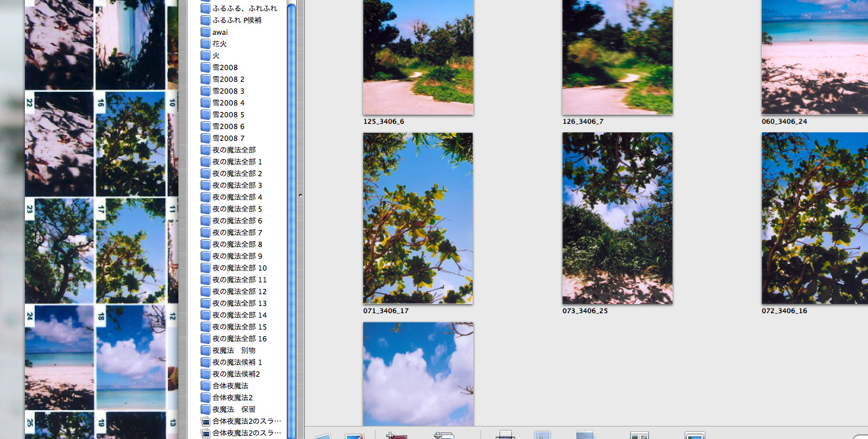Click the album icon beside 夜の魔法全部 14
This screenshot has height=439, width=868.
(x=205, y=315)
